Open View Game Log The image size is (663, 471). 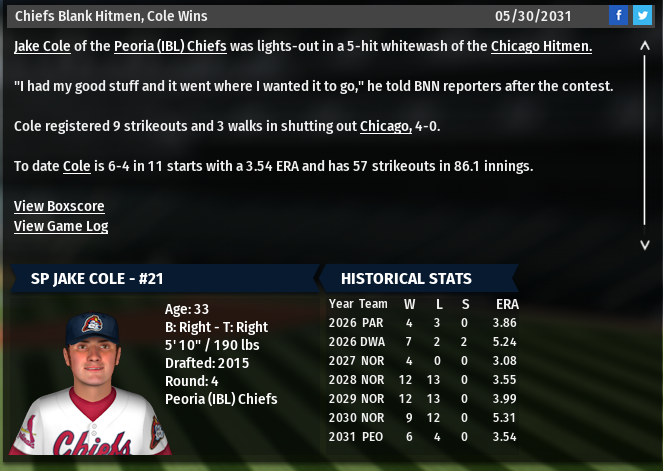tap(61, 226)
